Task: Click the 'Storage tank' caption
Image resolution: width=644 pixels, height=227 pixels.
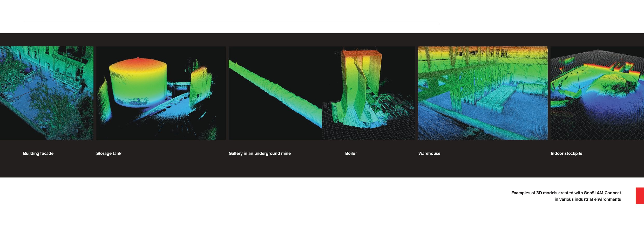Action: 109,153
